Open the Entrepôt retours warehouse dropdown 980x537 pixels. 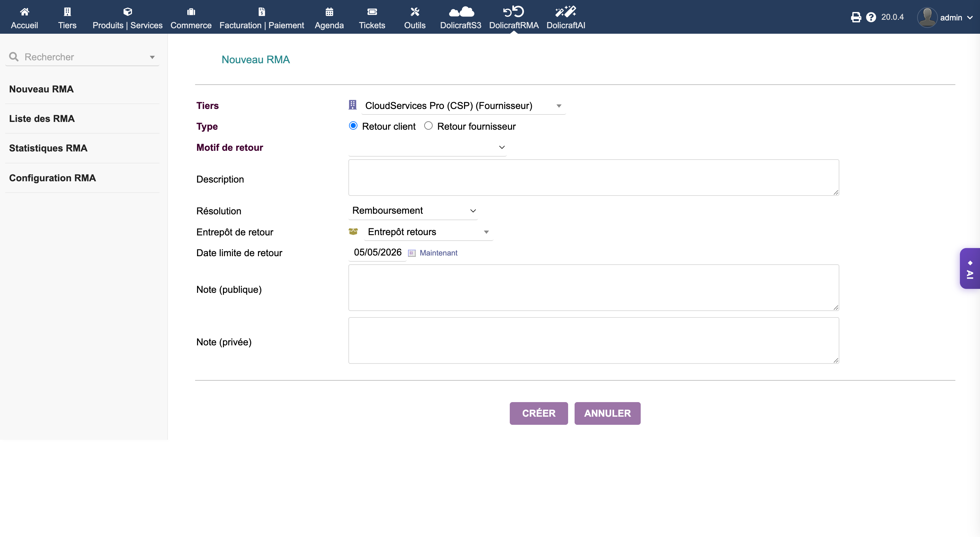[428, 232]
